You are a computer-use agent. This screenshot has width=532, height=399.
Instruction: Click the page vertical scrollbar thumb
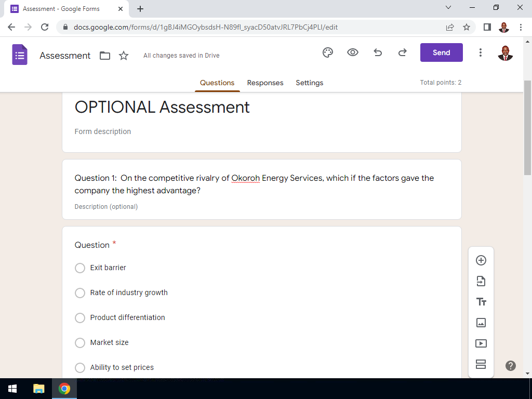[x=528, y=128]
